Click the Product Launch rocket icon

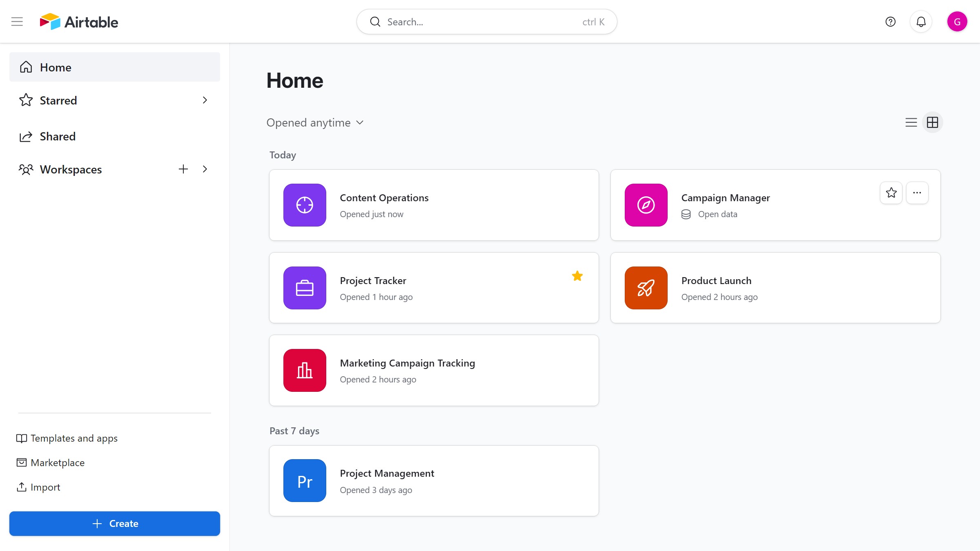[646, 288]
